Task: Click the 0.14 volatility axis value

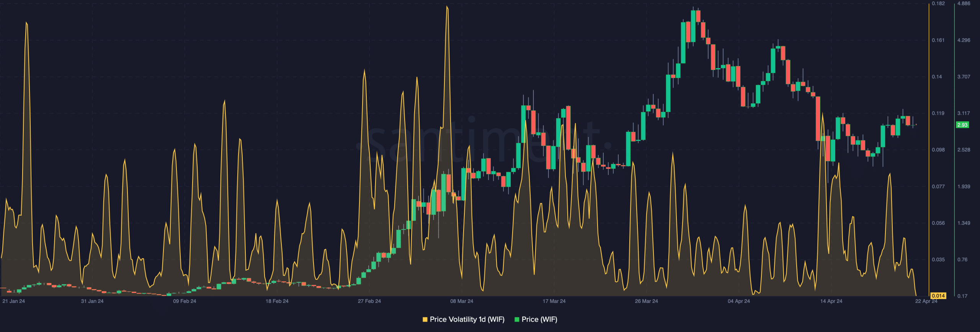Action: 937,77
